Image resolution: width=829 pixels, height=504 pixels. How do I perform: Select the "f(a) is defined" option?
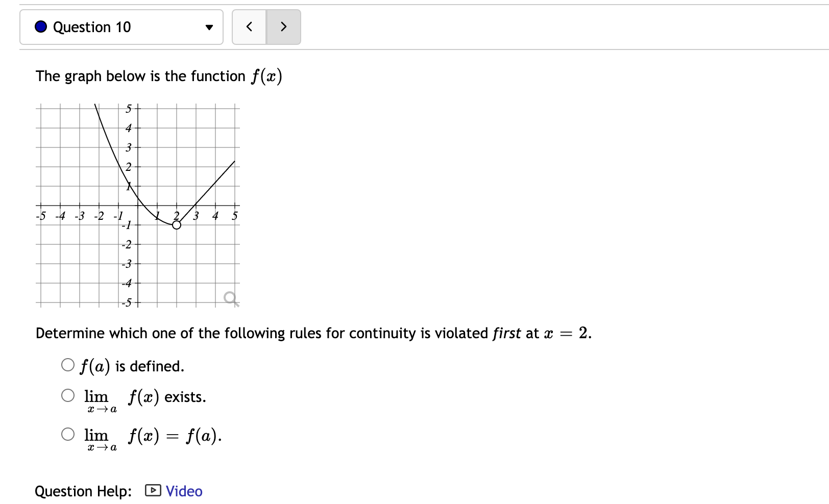point(67,364)
